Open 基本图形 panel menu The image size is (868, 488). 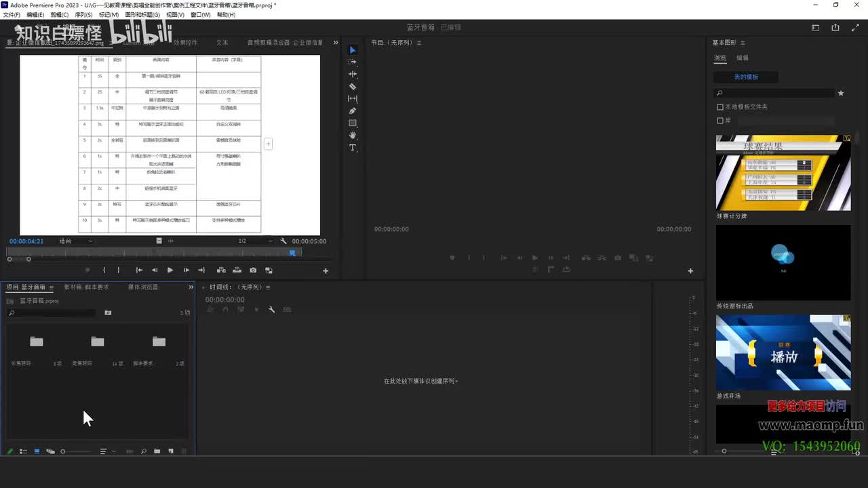click(743, 43)
